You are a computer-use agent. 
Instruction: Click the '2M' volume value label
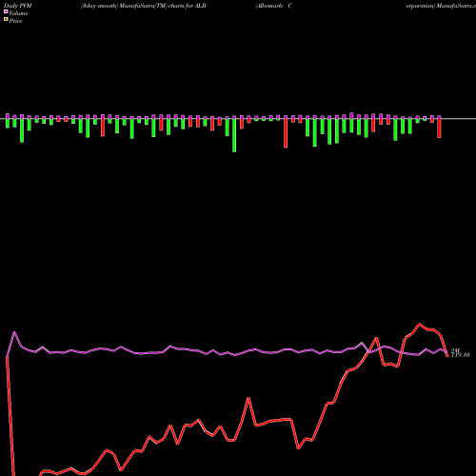pyautogui.click(x=456, y=350)
